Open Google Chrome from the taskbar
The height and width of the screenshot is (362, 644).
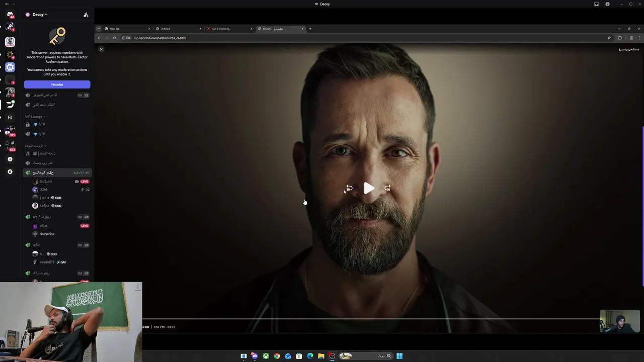(x=277, y=356)
